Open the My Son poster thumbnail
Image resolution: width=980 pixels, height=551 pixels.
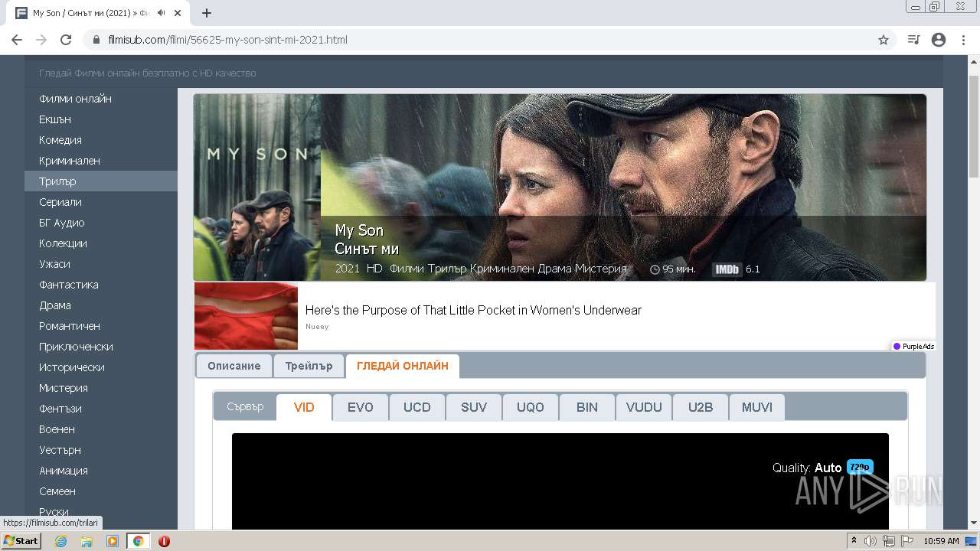coord(257,187)
